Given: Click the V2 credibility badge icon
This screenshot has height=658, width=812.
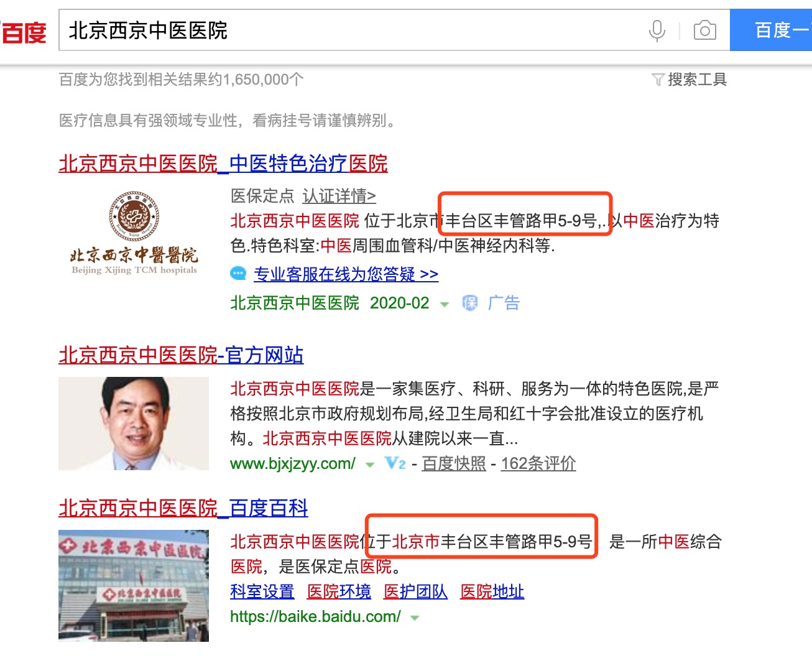Looking at the screenshot, I should tap(395, 463).
